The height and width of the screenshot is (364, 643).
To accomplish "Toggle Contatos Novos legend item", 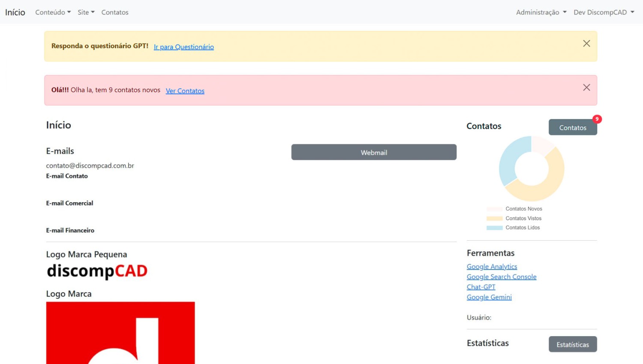I will pyautogui.click(x=514, y=209).
